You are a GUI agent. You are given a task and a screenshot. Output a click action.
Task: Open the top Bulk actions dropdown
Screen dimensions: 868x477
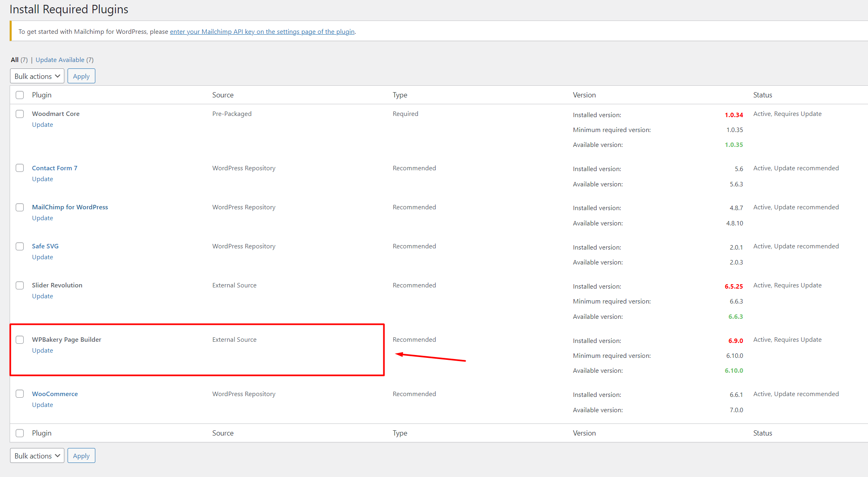(37, 76)
